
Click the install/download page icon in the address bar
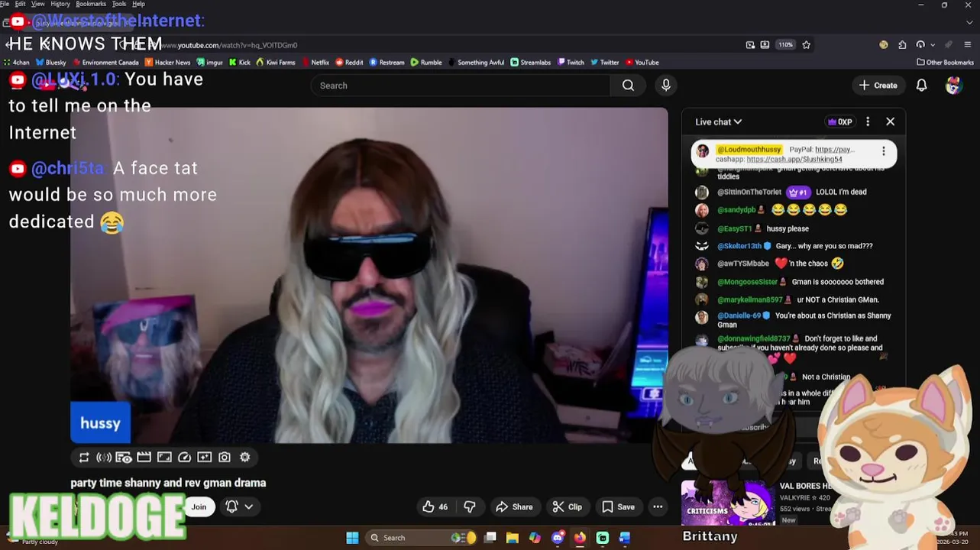[765, 45]
